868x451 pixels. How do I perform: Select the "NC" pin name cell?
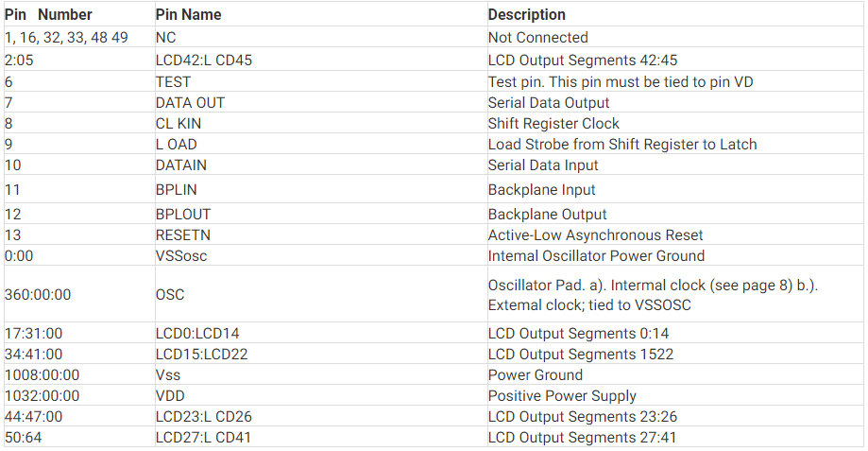click(x=166, y=38)
